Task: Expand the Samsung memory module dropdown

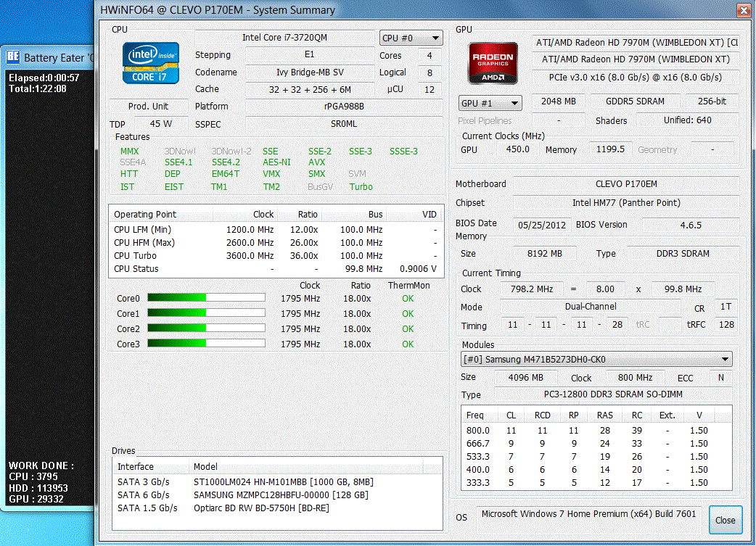Action: coord(596,359)
